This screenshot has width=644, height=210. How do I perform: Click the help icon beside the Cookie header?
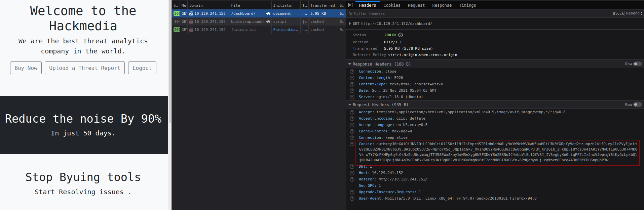[x=352, y=144]
